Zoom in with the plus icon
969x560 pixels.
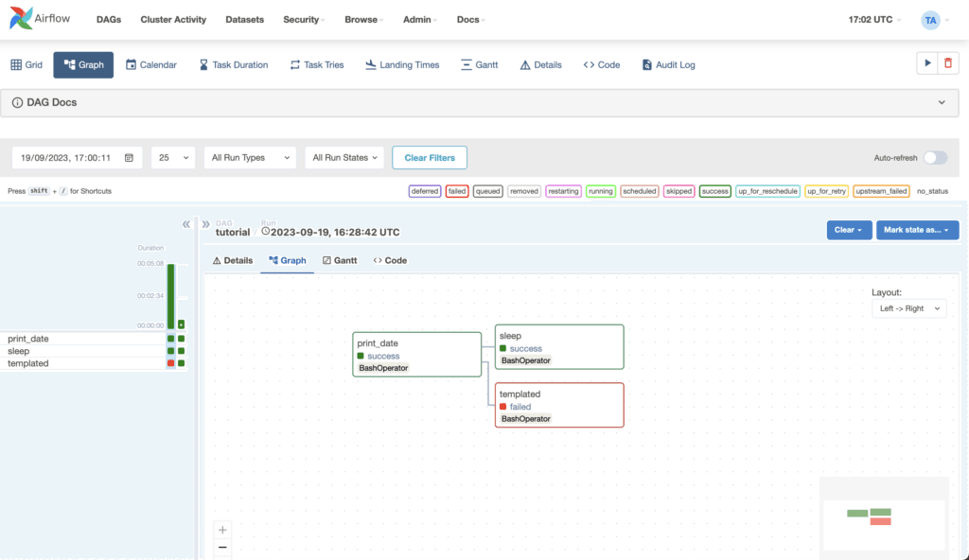click(x=222, y=530)
